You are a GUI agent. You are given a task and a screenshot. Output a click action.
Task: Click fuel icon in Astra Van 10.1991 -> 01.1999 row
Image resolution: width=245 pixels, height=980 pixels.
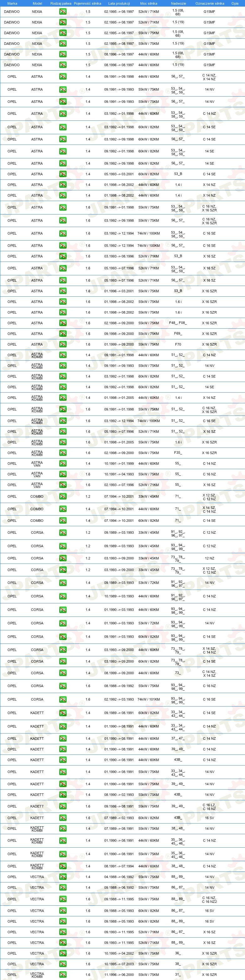(63, 464)
